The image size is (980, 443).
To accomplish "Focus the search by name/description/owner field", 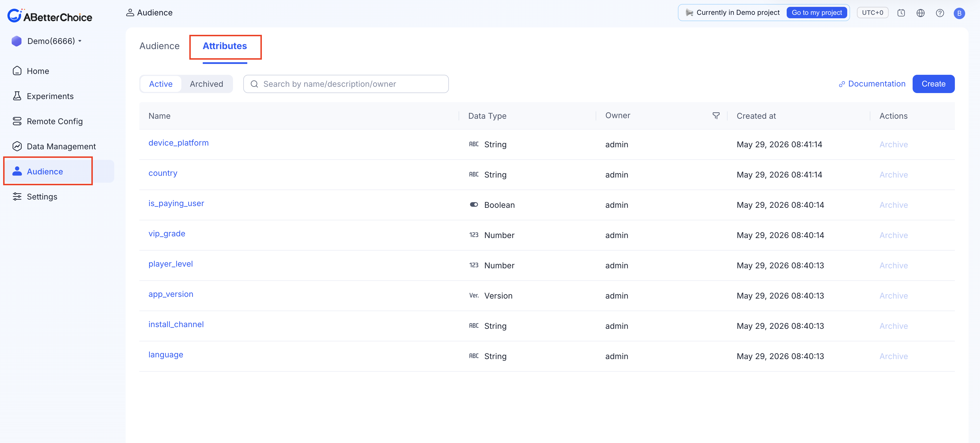I will coord(346,84).
